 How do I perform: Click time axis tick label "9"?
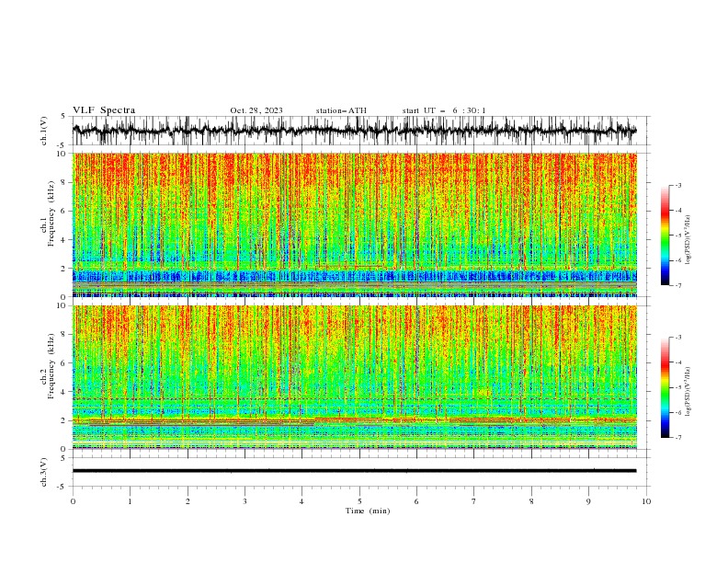coord(588,501)
